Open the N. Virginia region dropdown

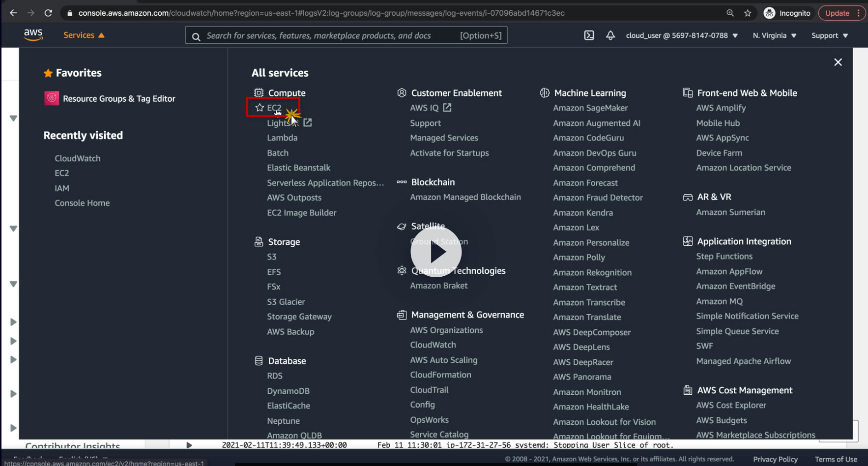(x=775, y=35)
